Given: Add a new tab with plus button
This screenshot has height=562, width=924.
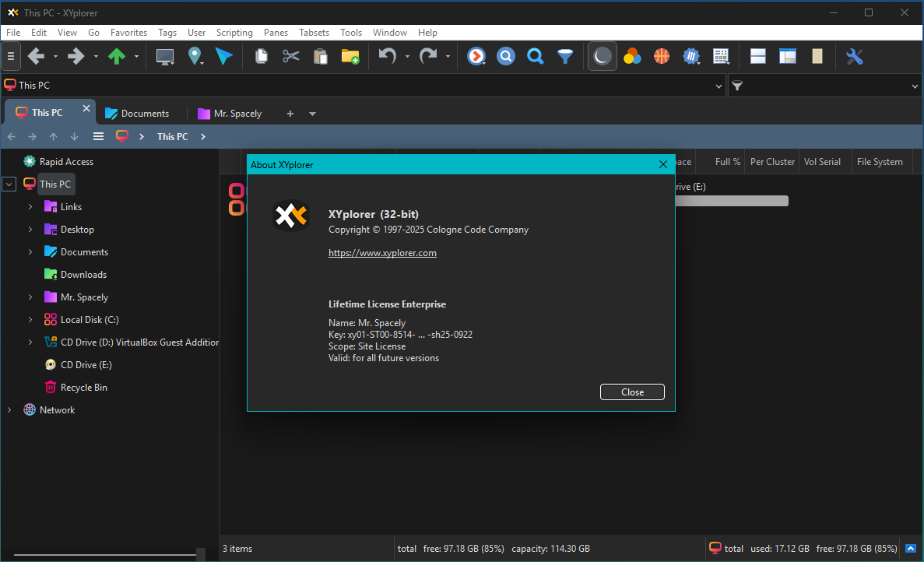Looking at the screenshot, I should point(290,114).
